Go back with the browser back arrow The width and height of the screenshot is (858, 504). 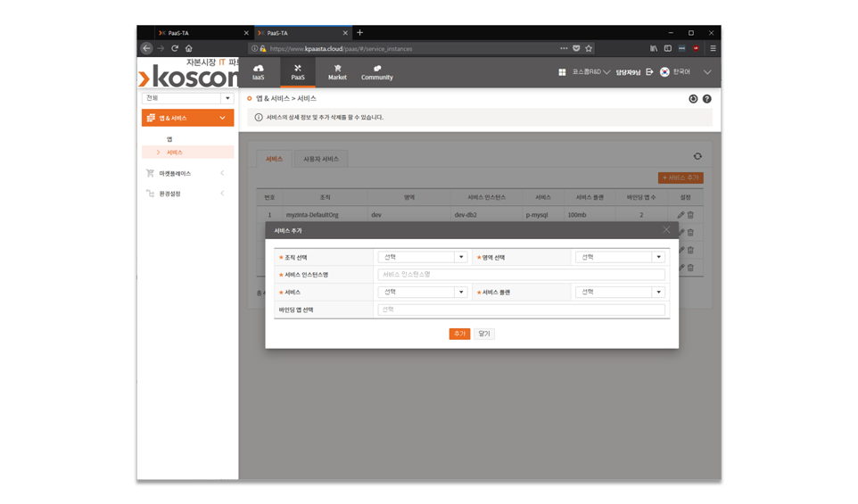pos(146,48)
